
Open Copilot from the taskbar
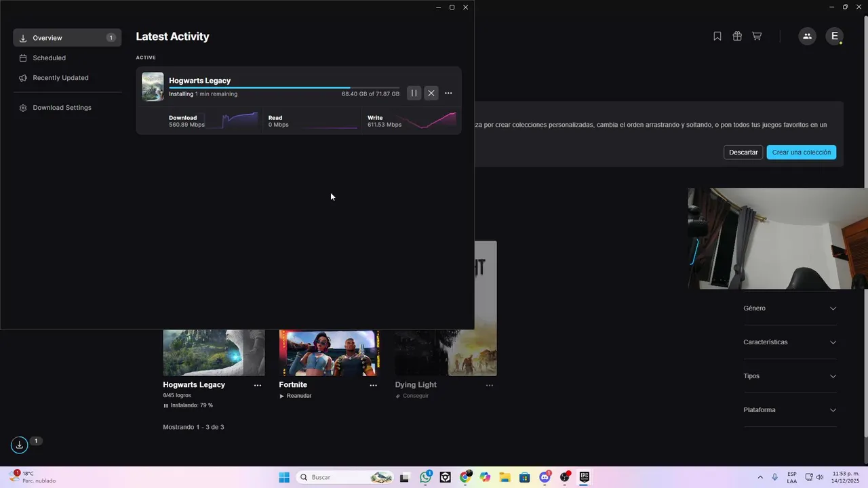485,478
